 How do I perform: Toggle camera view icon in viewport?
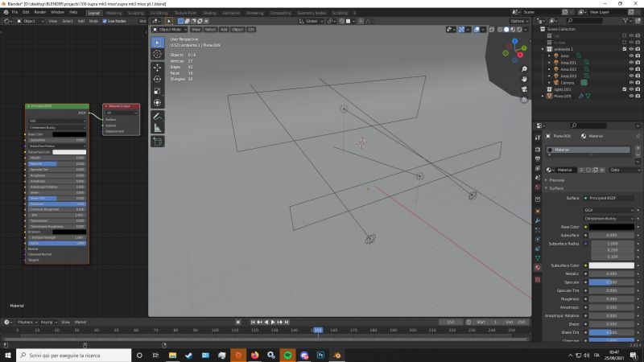524,89
